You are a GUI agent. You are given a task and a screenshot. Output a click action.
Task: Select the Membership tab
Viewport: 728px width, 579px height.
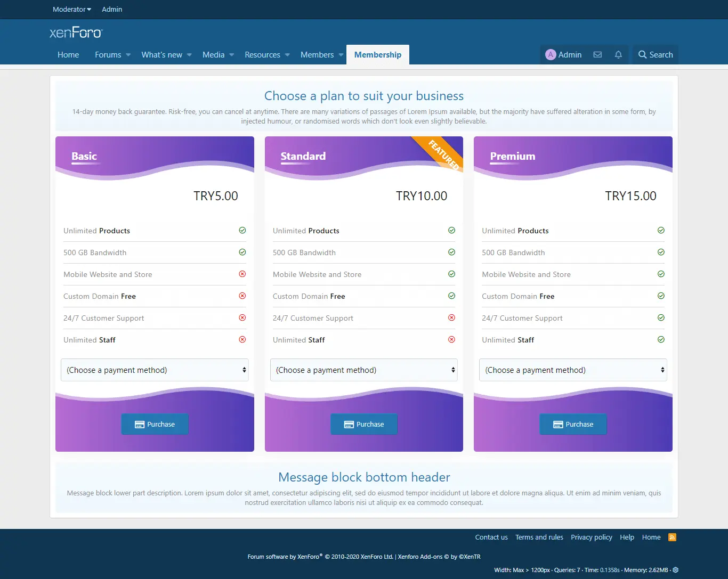(x=377, y=55)
